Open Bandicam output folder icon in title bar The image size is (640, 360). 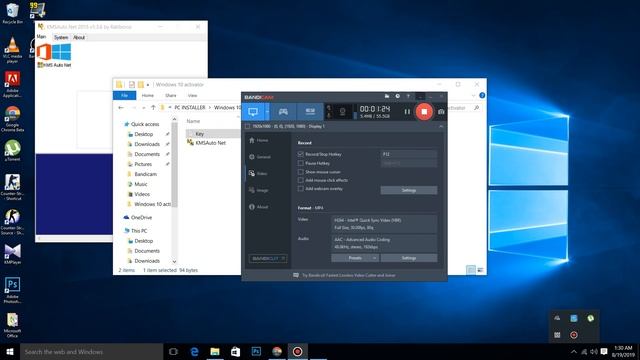(387, 96)
